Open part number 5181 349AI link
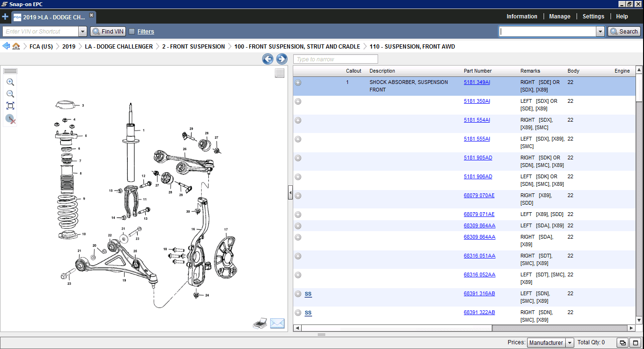This screenshot has width=644, height=349. pyautogui.click(x=477, y=82)
